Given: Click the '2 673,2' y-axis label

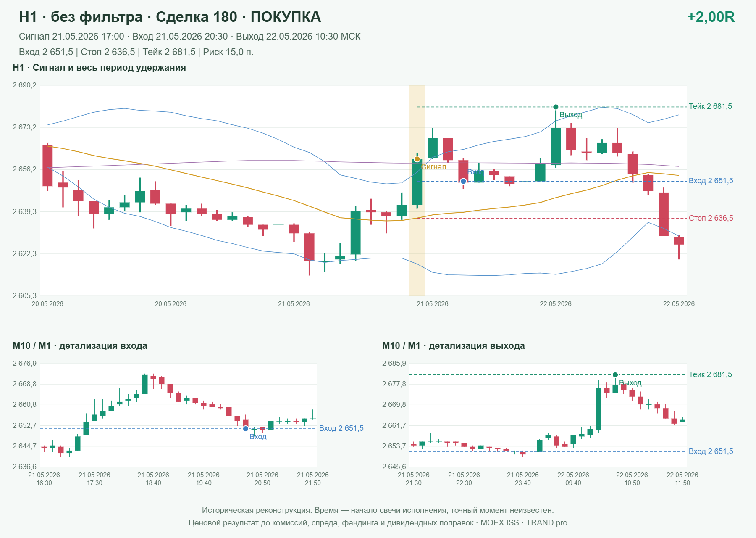Looking at the screenshot, I should (24, 127).
